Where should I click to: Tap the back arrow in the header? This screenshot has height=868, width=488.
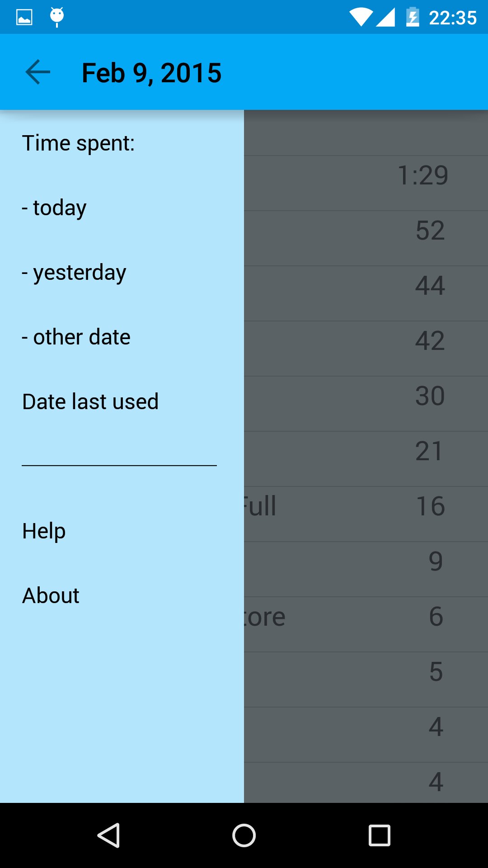tap(38, 72)
